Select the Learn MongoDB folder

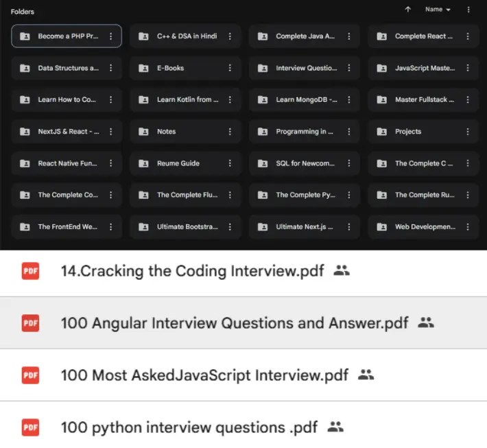pyautogui.click(x=305, y=99)
